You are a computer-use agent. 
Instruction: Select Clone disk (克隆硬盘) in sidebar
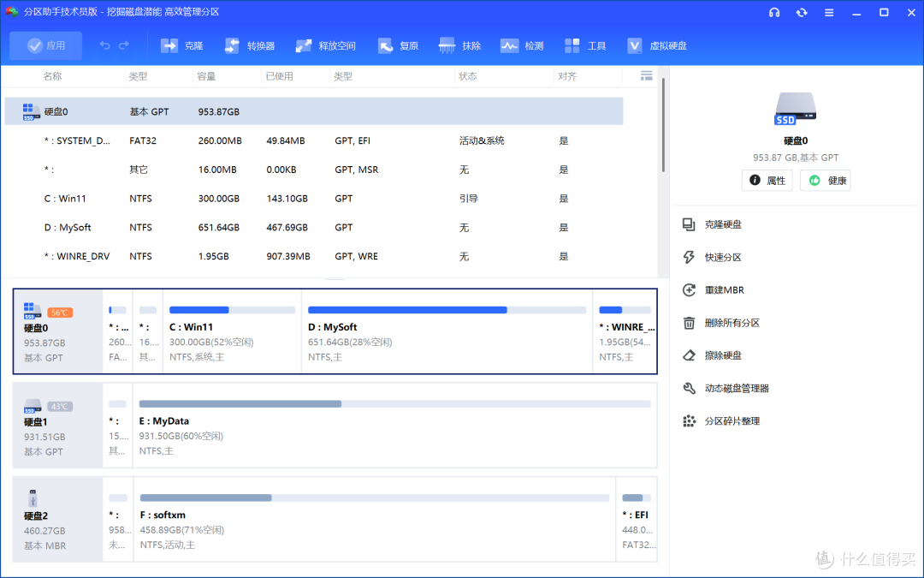tap(713, 224)
